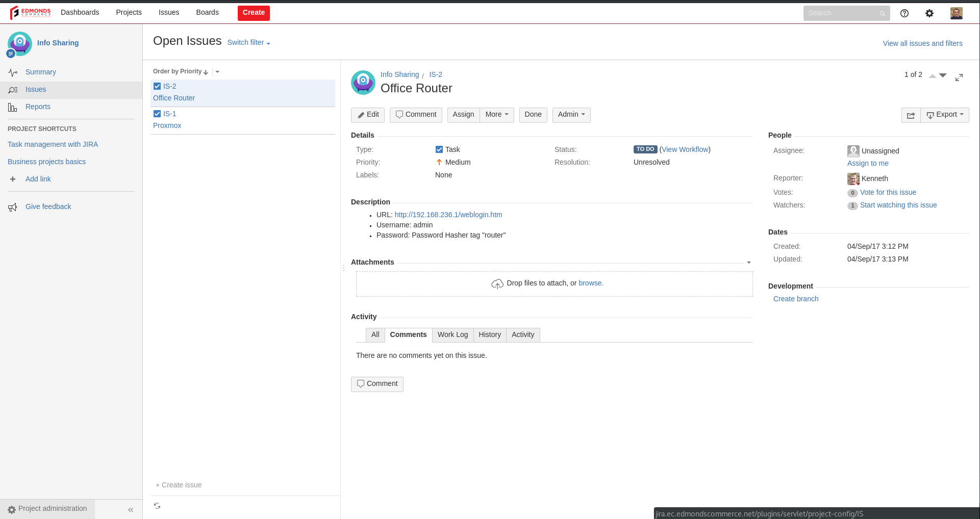This screenshot has height=519, width=980.
Task: Click the Add link plus icon
Action: point(13,179)
